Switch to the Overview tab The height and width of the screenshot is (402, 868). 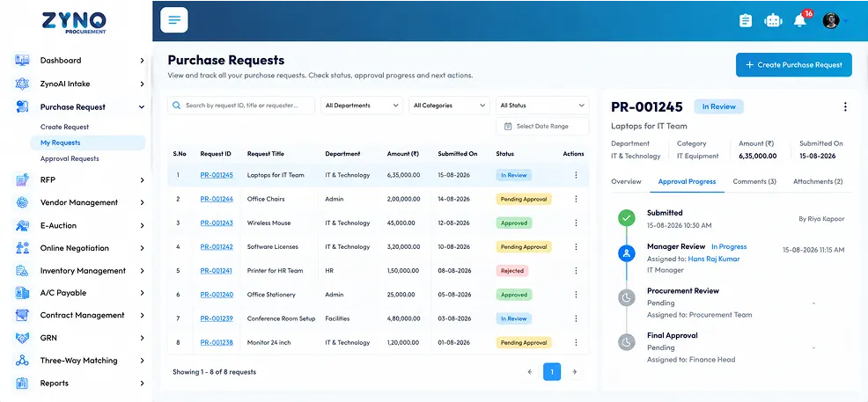(x=626, y=181)
